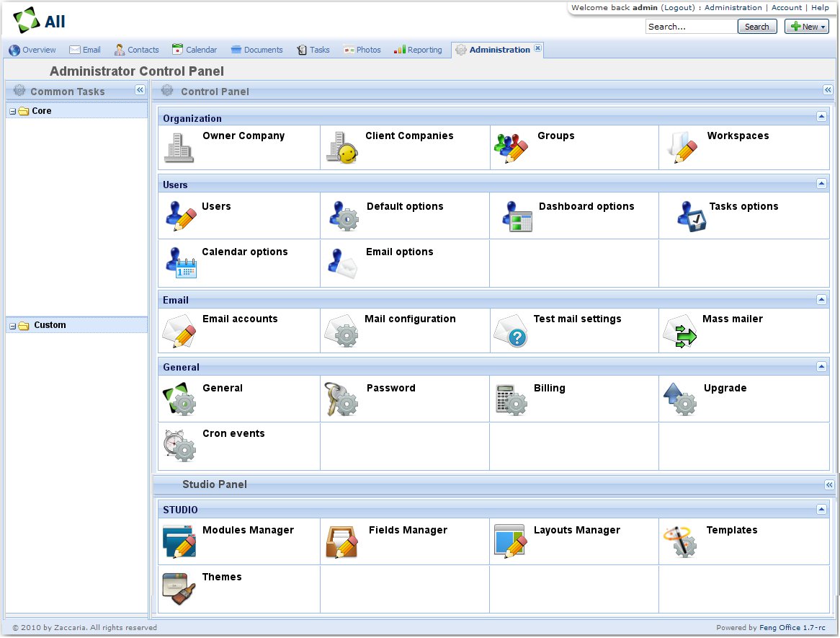The height and width of the screenshot is (638, 840).
Task: Click the Upgrade arrow icon
Action: 679,399
